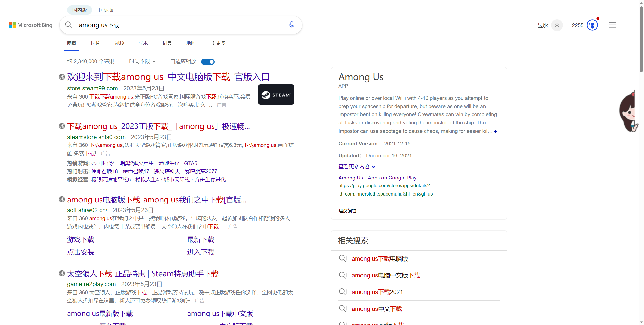This screenshot has width=644, height=325.
Task: Open the hamburger settings menu
Action: point(612,25)
